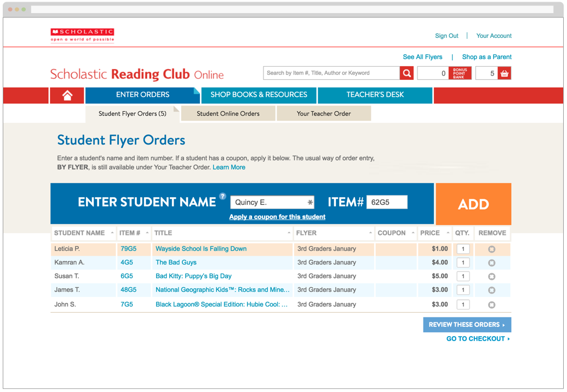The image size is (567, 392).
Task: Open Black Lagoon Special Edition title link
Action: pyautogui.click(x=222, y=304)
